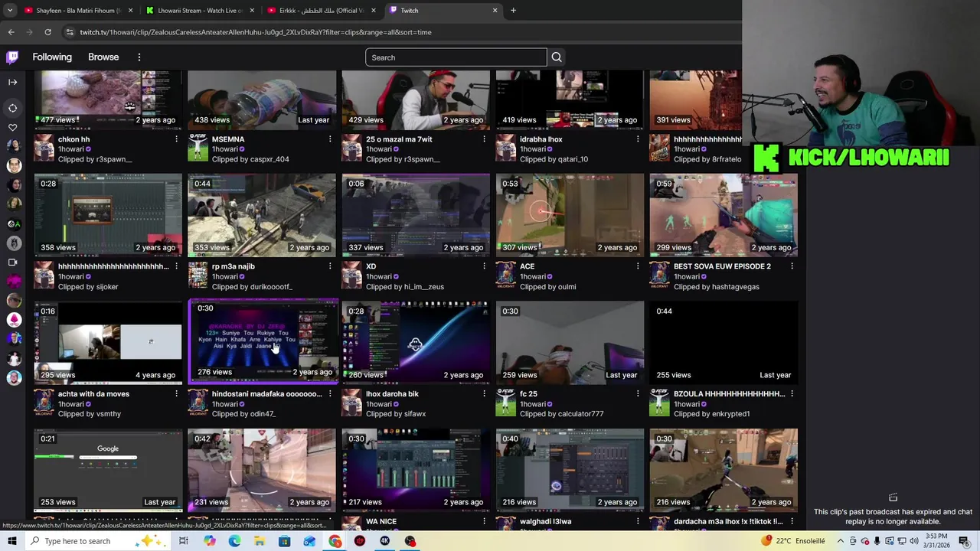980x551 pixels.
Task: Open Microsoft Edge from taskbar
Action: (x=234, y=541)
